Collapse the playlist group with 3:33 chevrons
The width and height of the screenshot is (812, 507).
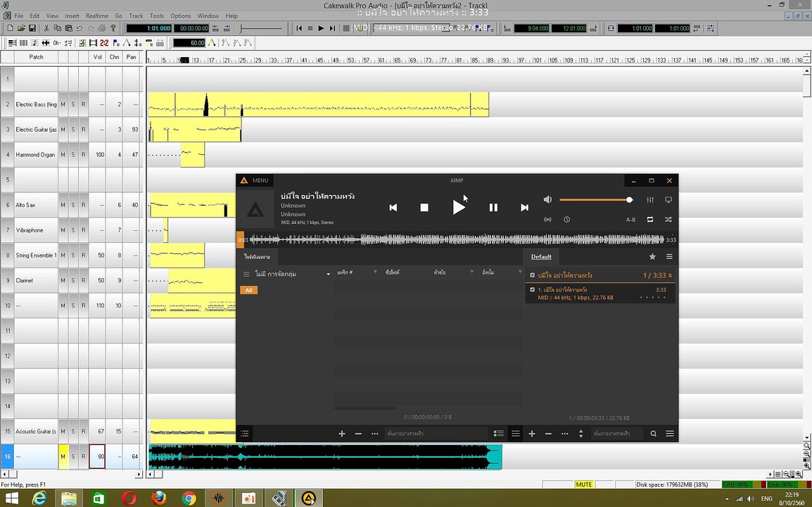670,275
